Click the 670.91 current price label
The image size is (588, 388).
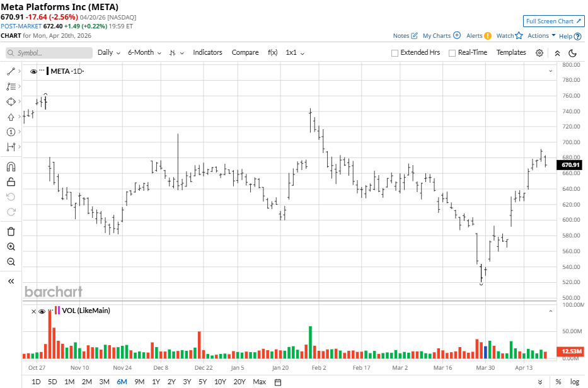pyautogui.click(x=570, y=165)
